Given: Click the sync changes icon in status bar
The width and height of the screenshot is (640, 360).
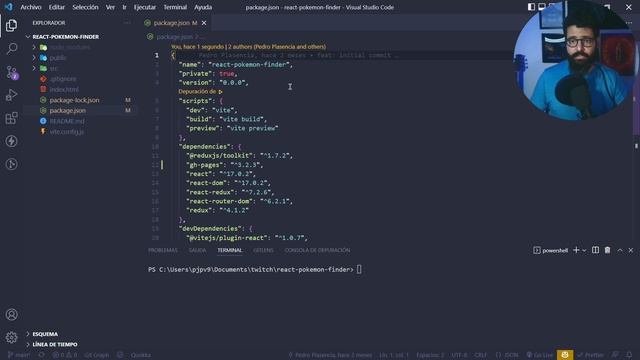Looking at the screenshot, I should tap(42, 355).
